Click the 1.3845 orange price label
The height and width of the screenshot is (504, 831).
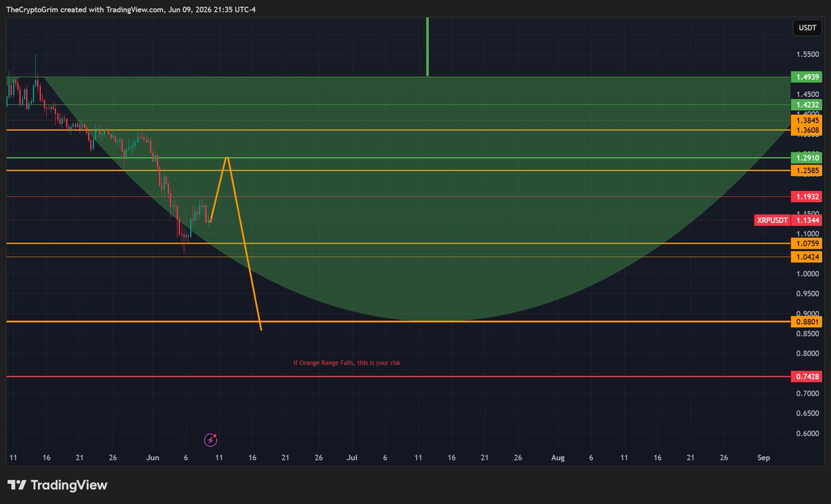pos(806,120)
